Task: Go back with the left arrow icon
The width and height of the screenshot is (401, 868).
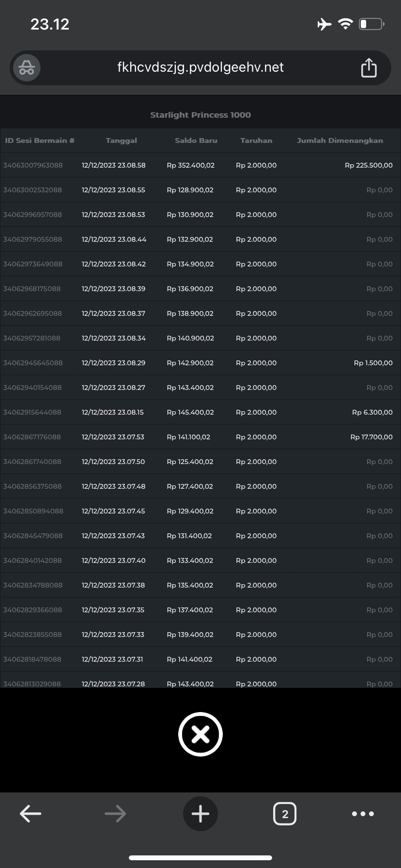Action: (31, 814)
